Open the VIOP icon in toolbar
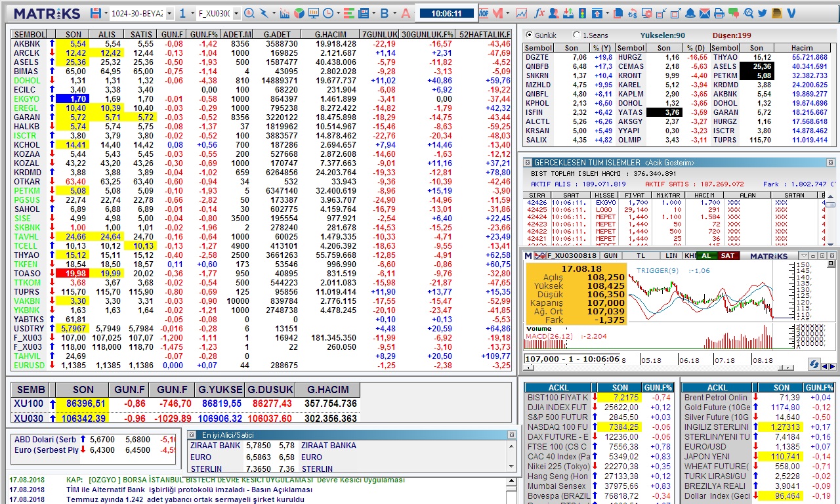Viewport: 840px width, 504px height. click(x=484, y=13)
